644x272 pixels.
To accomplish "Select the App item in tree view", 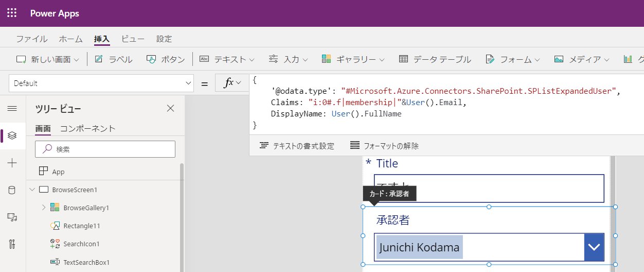I will coord(58,172).
